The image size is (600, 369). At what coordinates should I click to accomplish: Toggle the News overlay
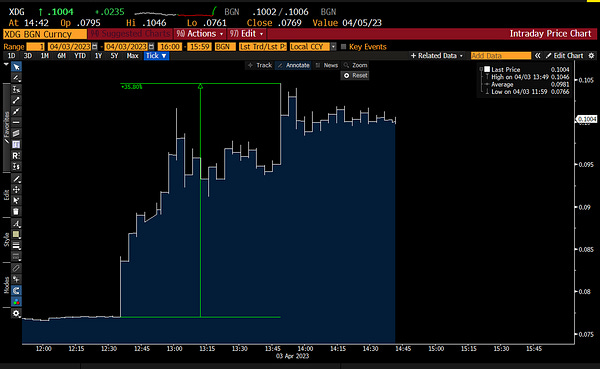point(326,65)
